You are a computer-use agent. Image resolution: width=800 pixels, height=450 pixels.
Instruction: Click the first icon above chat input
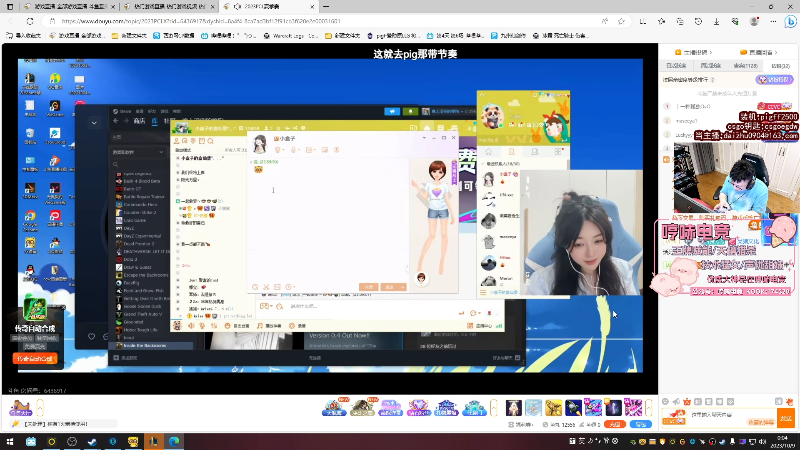pos(665,402)
